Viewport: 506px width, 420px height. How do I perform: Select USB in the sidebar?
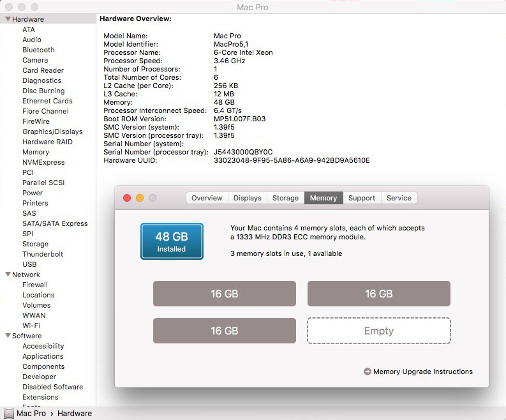click(29, 264)
